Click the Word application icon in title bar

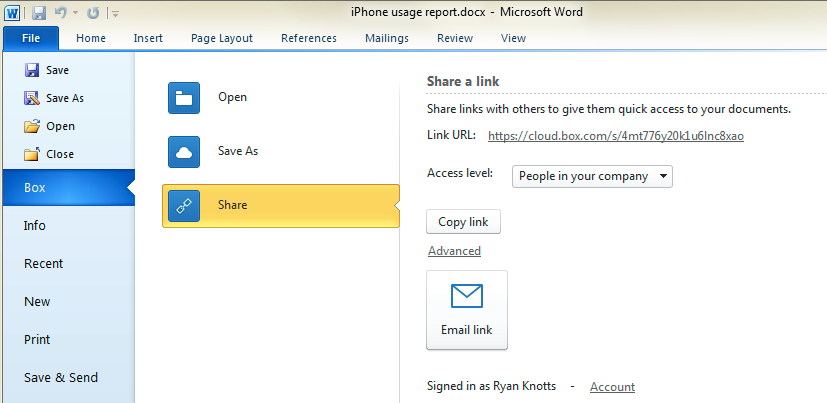(12, 13)
